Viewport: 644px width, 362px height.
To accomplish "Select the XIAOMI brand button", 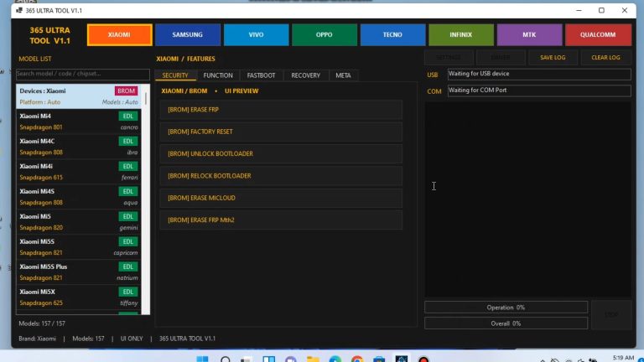I will click(x=120, y=35).
